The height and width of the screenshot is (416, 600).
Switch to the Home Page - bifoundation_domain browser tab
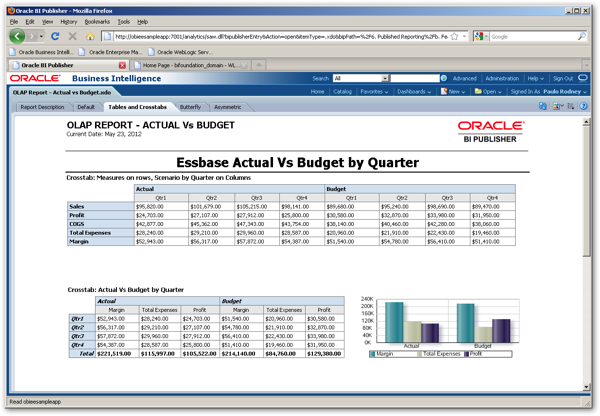click(189, 65)
